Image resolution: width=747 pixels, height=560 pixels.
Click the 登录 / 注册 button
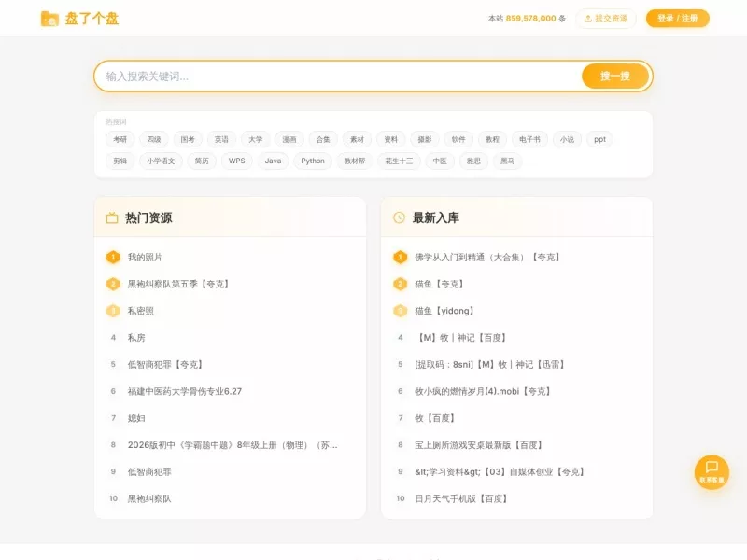tap(678, 19)
